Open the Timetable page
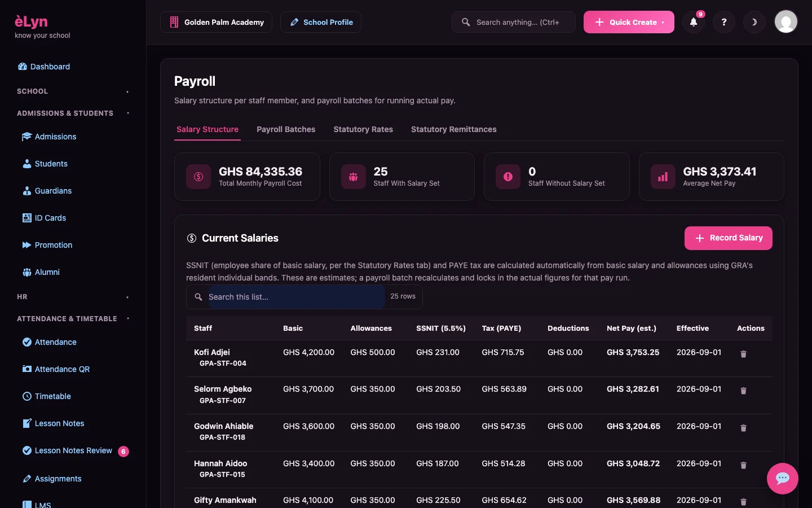The image size is (812, 508). tap(47, 396)
